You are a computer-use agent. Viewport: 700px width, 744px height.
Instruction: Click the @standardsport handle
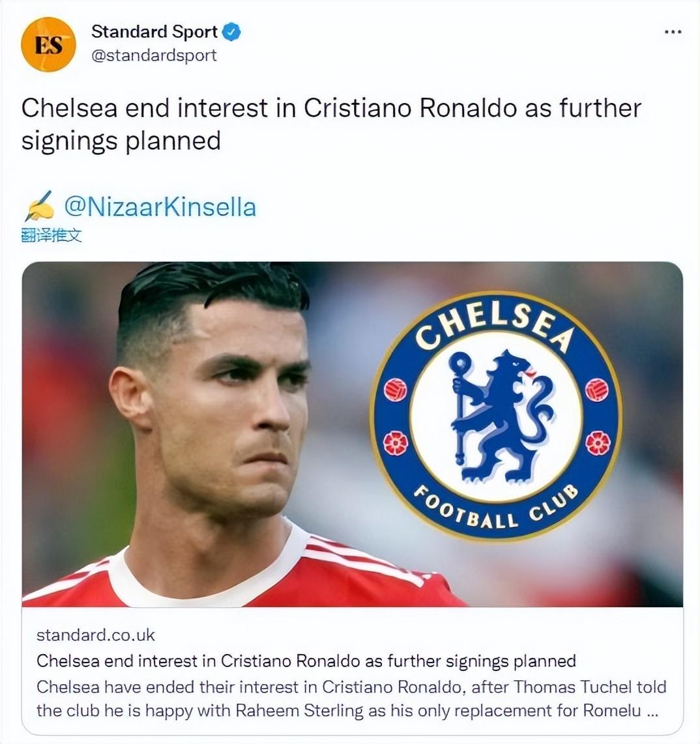coord(154,55)
